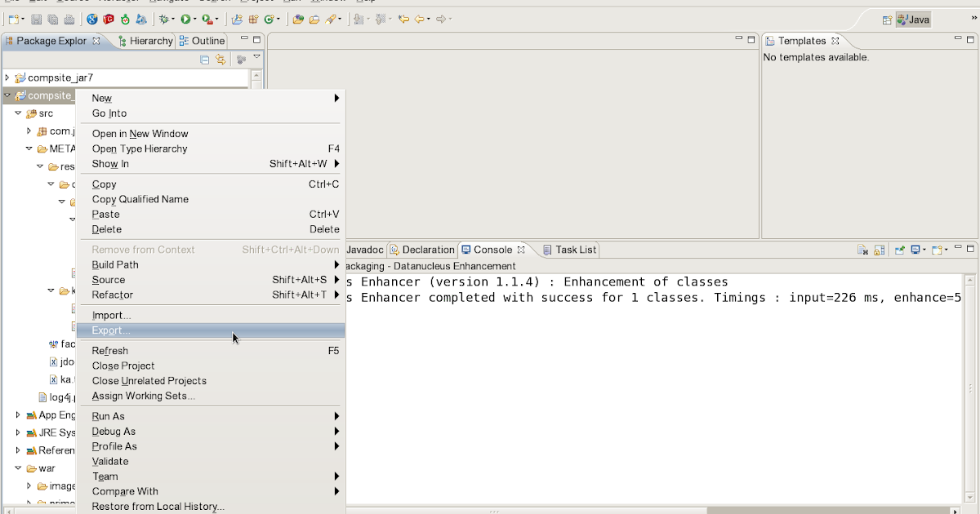This screenshot has height=514, width=980.
Task: Switch to the Task List tab
Action: coord(569,250)
